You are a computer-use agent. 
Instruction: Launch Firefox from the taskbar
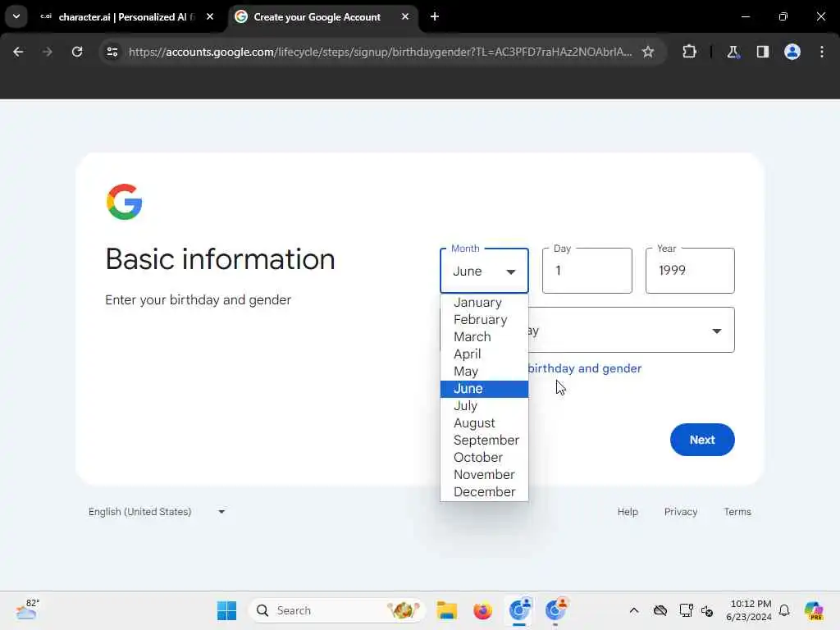pos(482,610)
